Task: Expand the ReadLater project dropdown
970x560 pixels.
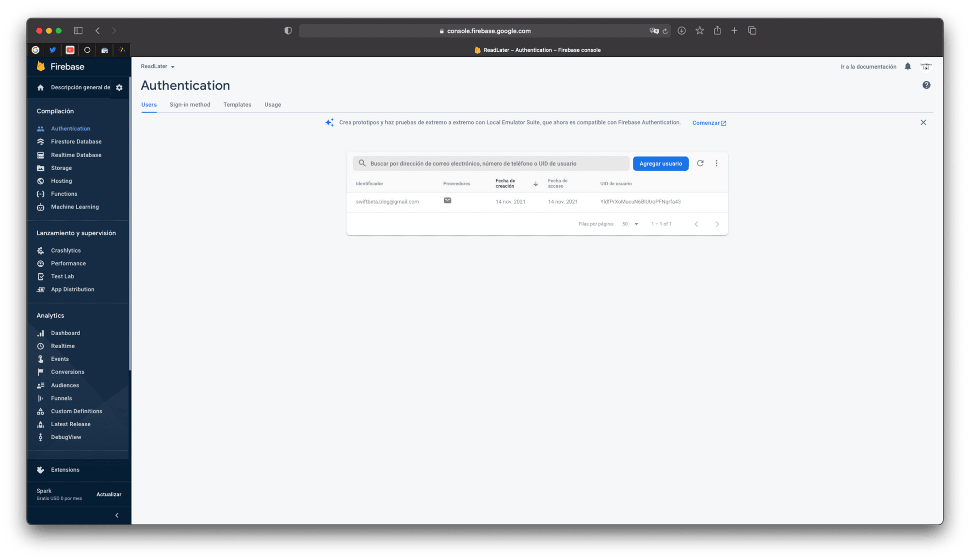Action: point(158,66)
